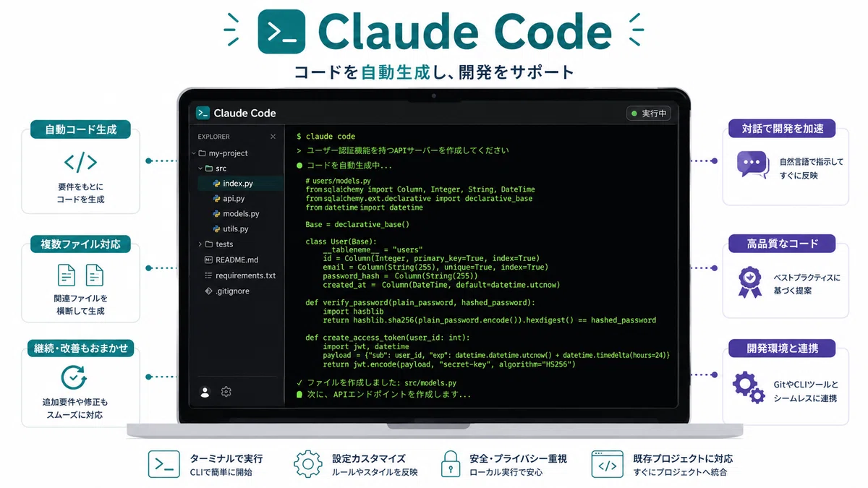Click the EXPLORER panel header

[x=214, y=137]
